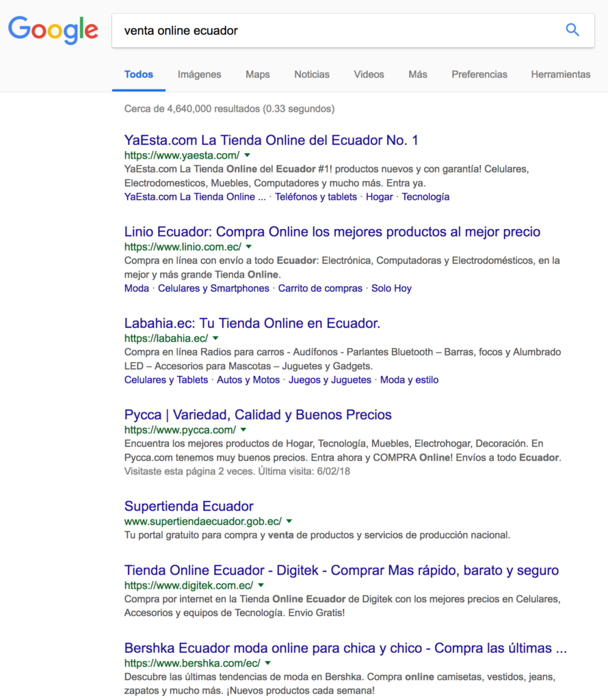
Task: Open Linio sitelink 'Moda'
Action: tap(136, 288)
